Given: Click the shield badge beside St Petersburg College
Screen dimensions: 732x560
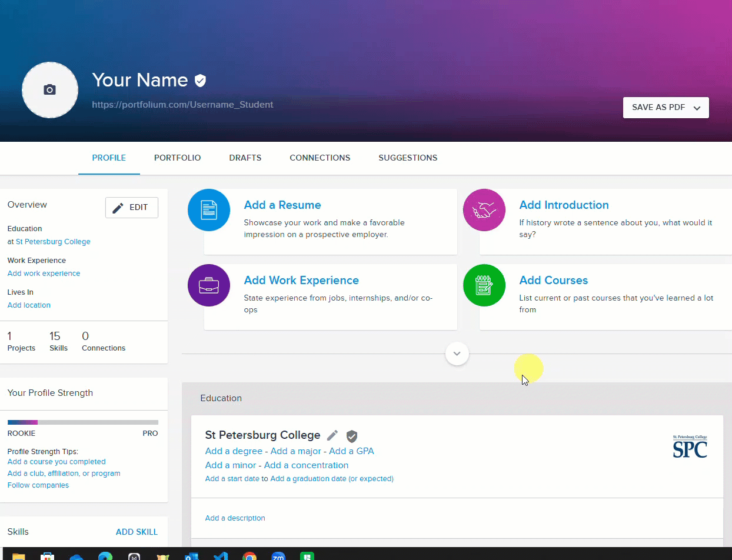Looking at the screenshot, I should click(x=352, y=436).
